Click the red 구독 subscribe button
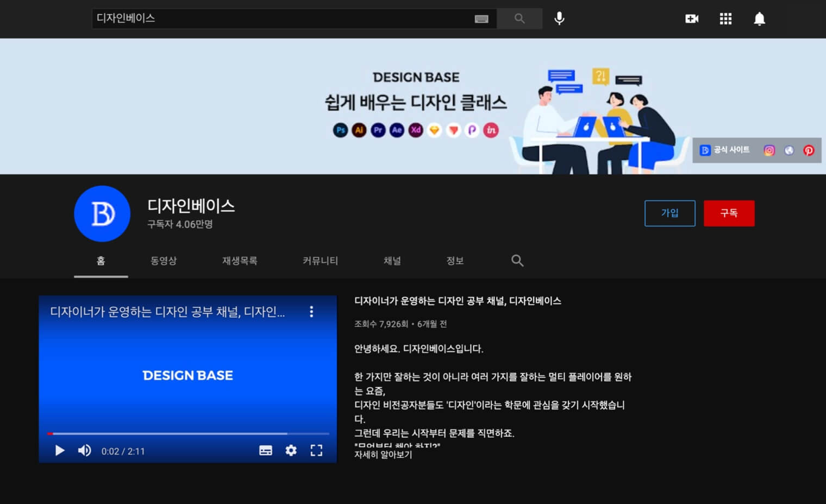Viewport: 826px width, 504px height. click(x=729, y=213)
